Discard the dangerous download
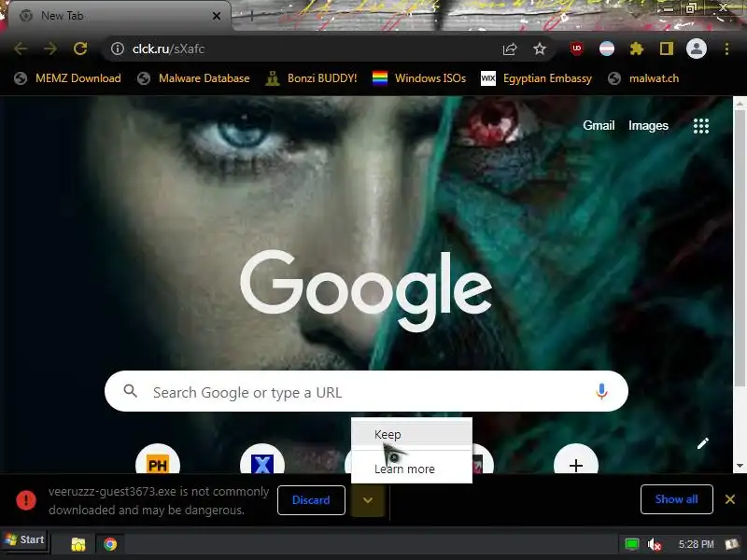The height and width of the screenshot is (560, 747). pyautogui.click(x=311, y=499)
